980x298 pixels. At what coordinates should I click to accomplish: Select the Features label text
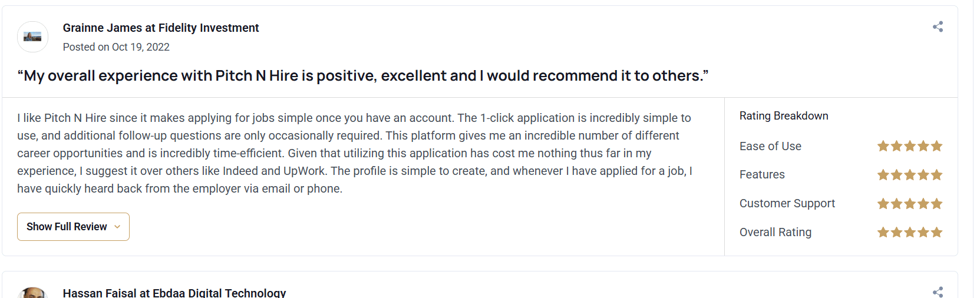762,175
